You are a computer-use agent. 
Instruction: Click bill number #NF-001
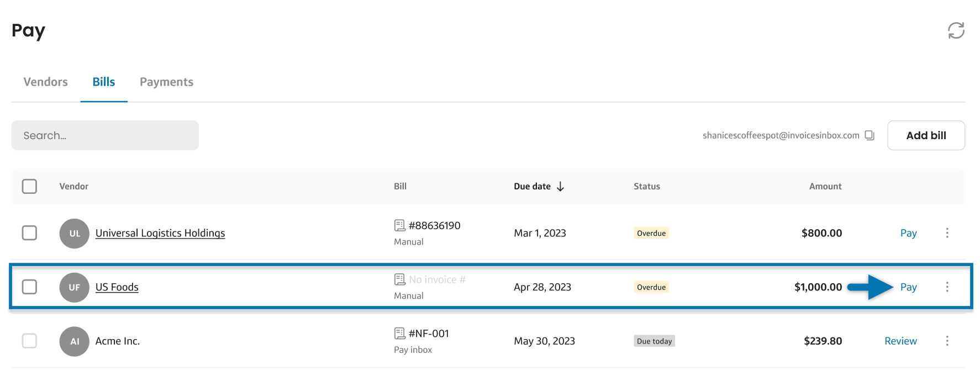coord(429,334)
